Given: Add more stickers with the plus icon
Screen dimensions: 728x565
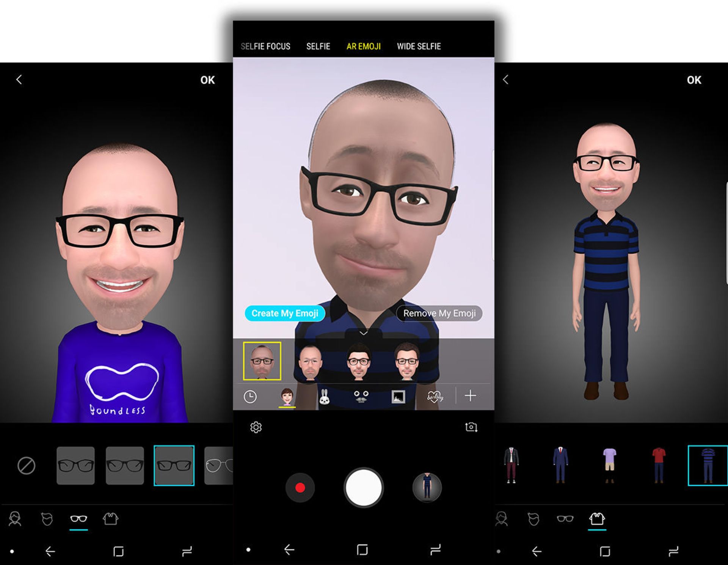Looking at the screenshot, I should (x=470, y=396).
